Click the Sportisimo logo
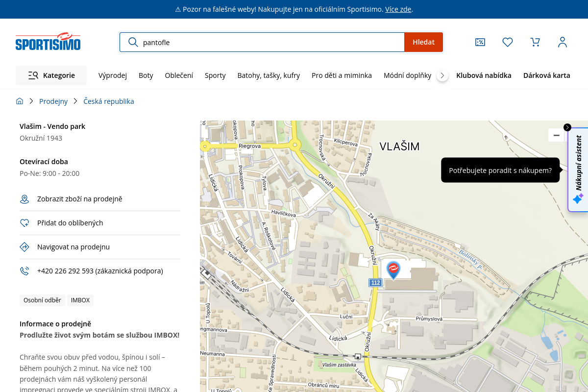588x392 pixels. click(x=48, y=42)
